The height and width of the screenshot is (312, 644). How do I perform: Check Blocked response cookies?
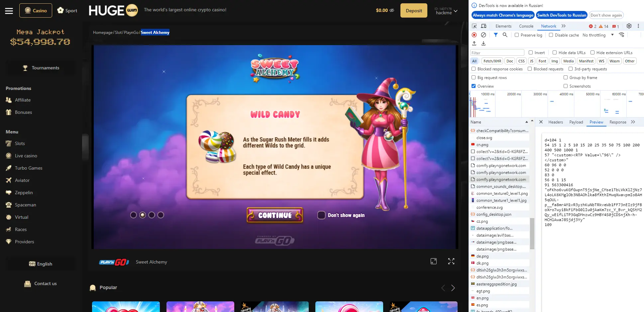(x=474, y=69)
